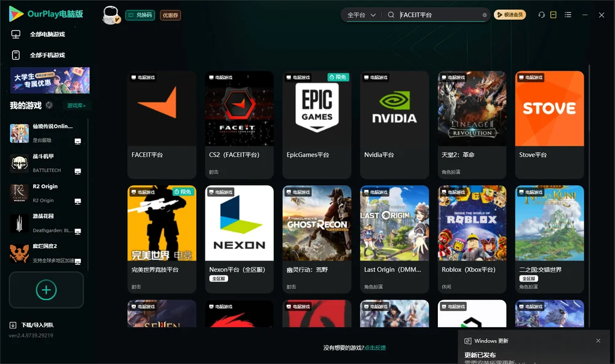Expand the 全平台 platform dropdown
This screenshot has width=615, height=364.
[361, 15]
